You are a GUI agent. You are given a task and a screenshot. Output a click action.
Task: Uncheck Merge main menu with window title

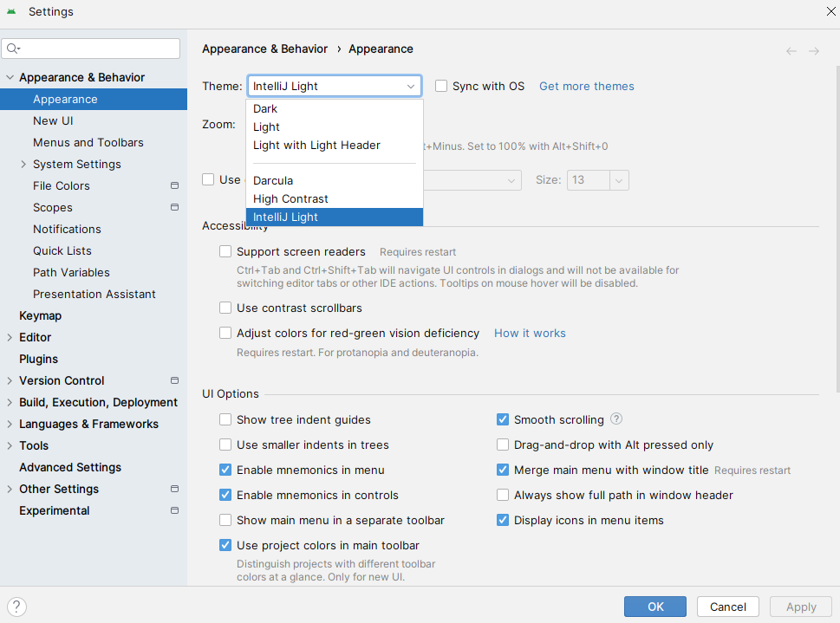(x=503, y=470)
